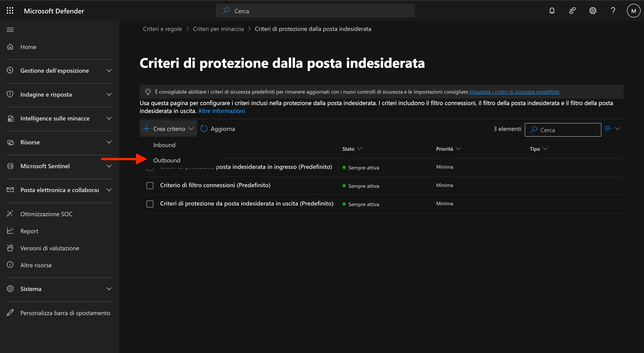Select the posta indesiderata in uscita row checkbox
This screenshot has height=353, width=644.
(x=150, y=204)
